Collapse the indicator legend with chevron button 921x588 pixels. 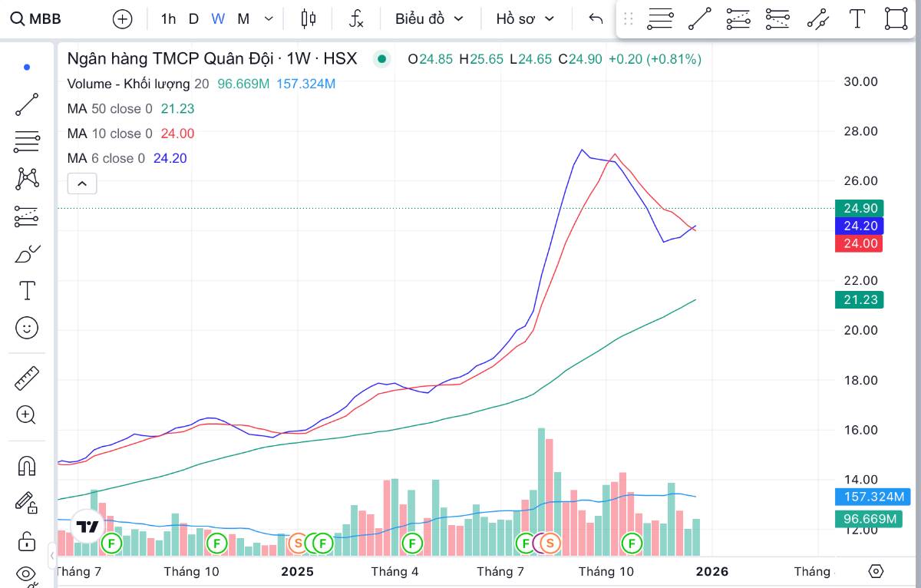(82, 183)
